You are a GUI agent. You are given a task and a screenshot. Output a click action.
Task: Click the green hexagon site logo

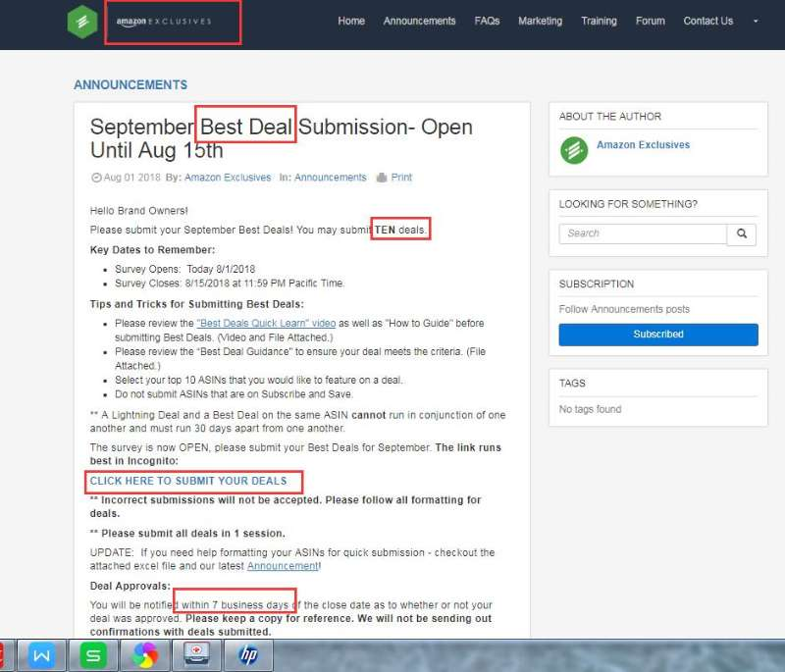(82, 22)
